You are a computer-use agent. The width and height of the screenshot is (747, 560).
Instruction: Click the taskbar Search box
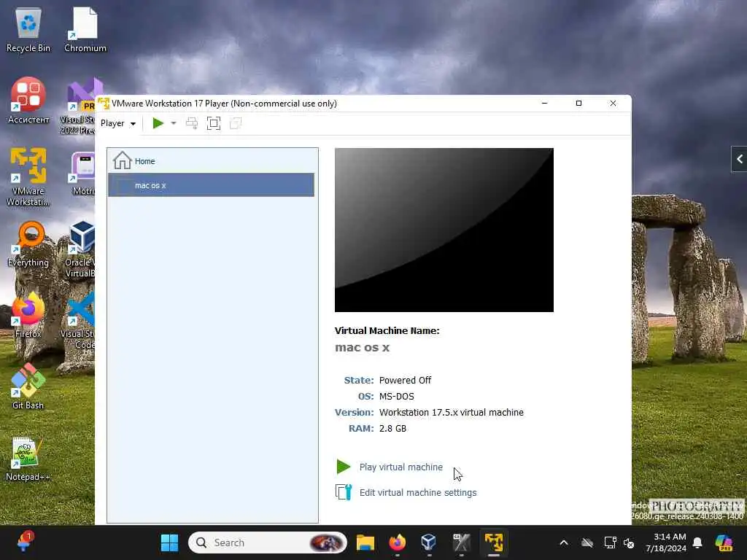click(x=268, y=542)
